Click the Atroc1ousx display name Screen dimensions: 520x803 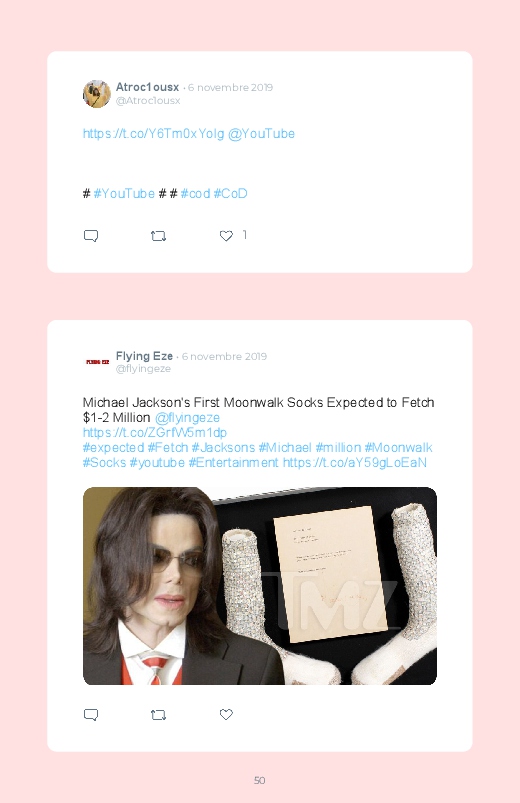pyautogui.click(x=148, y=87)
